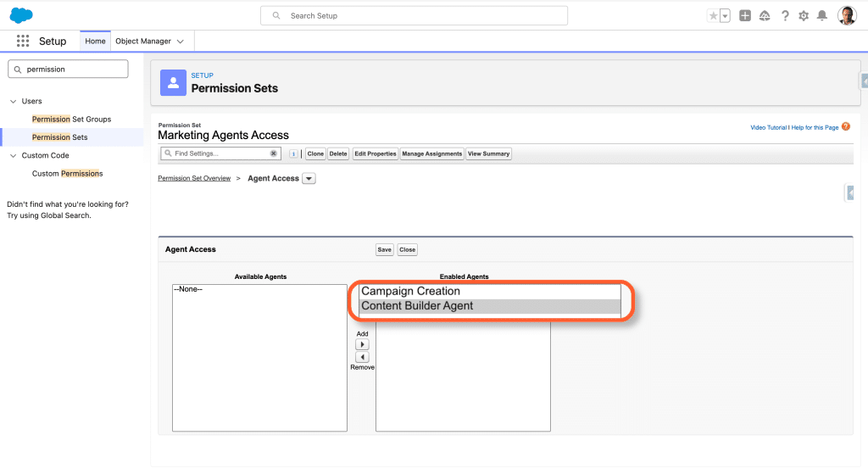Click the Add arrow button

point(362,345)
